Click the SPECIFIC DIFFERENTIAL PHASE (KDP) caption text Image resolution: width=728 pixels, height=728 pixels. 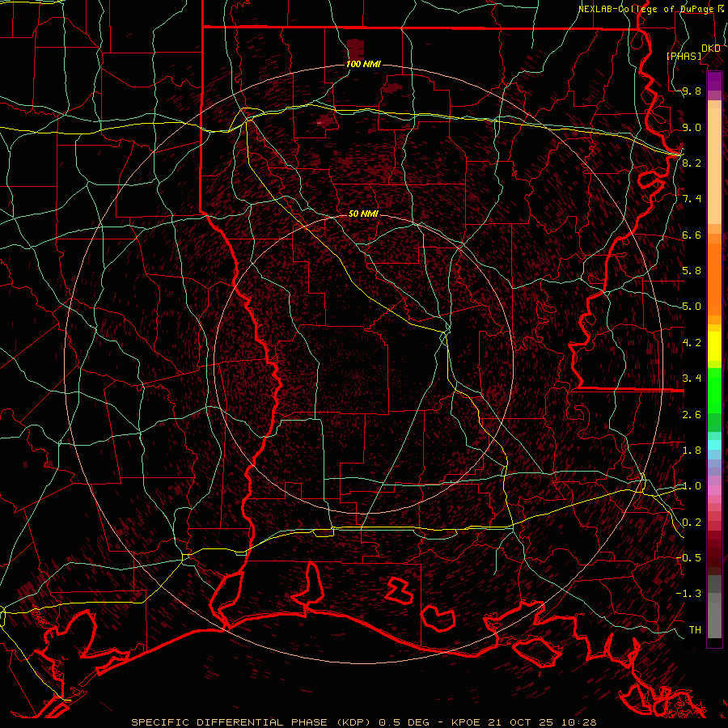click(251, 722)
